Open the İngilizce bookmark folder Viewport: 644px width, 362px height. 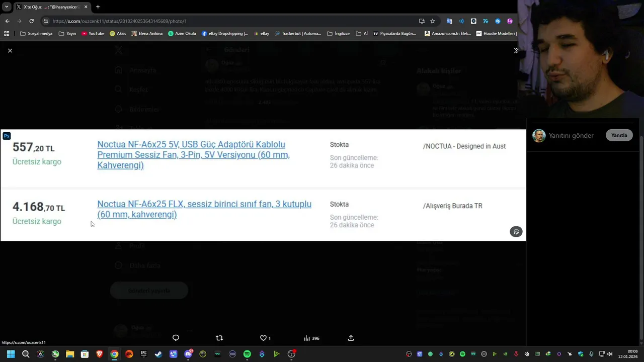339,33
